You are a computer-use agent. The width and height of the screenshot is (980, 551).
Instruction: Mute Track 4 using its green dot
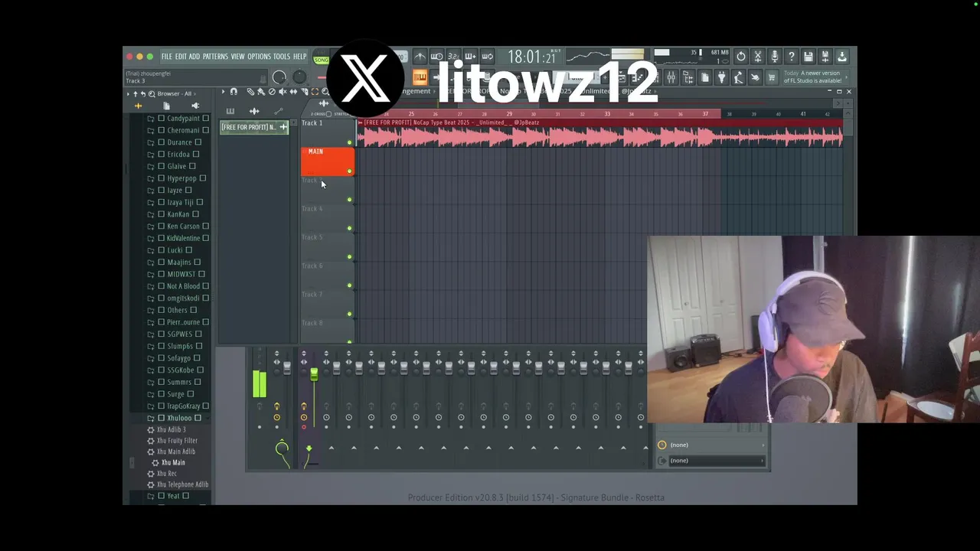click(350, 228)
